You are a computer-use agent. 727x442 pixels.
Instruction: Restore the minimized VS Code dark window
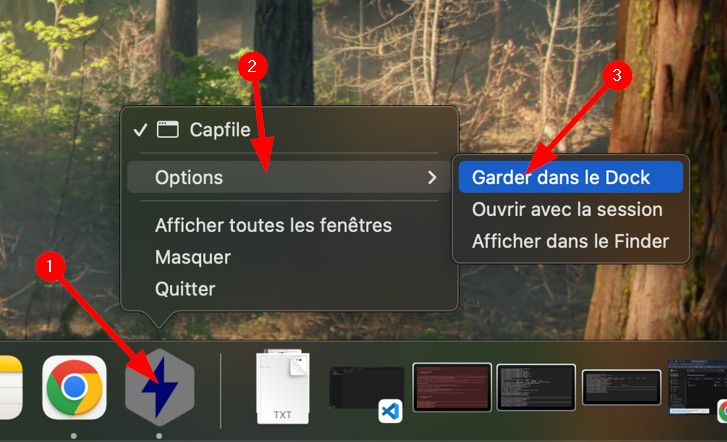pyautogui.click(x=366, y=388)
